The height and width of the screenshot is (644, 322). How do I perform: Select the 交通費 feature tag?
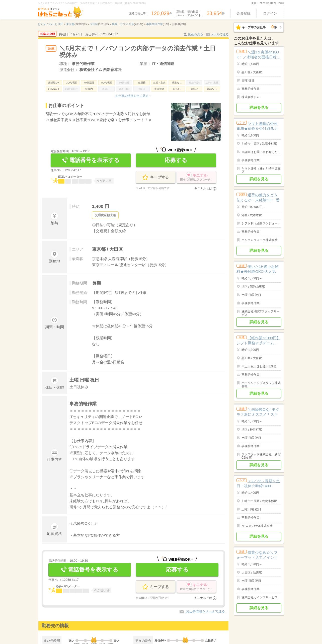point(142,83)
